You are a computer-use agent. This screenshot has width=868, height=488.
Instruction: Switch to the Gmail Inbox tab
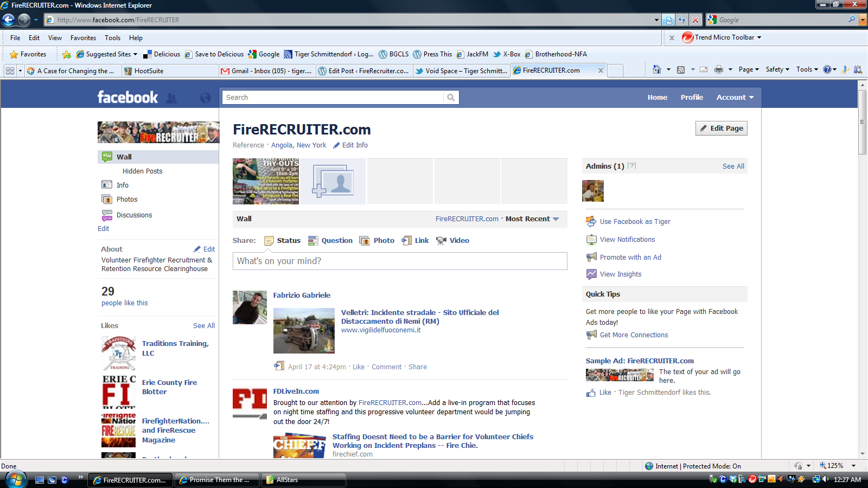(266, 71)
